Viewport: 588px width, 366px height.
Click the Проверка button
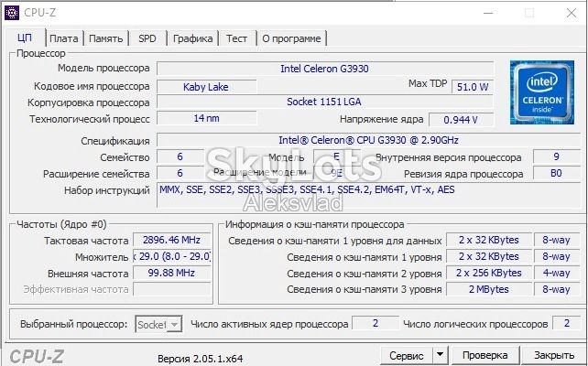(x=485, y=356)
